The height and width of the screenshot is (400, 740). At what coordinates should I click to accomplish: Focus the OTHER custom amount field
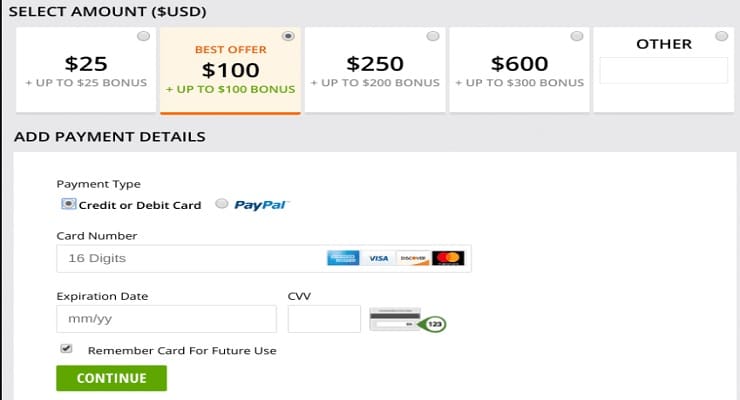point(664,71)
